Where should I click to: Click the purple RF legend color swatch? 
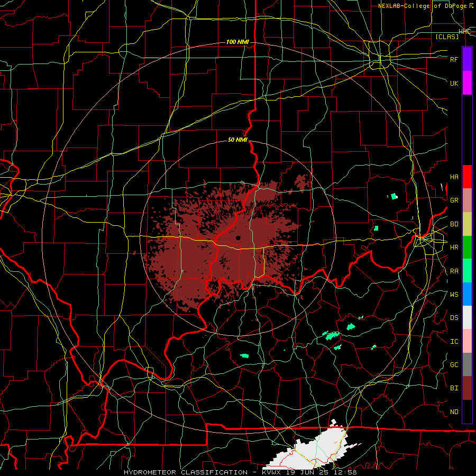click(x=467, y=59)
